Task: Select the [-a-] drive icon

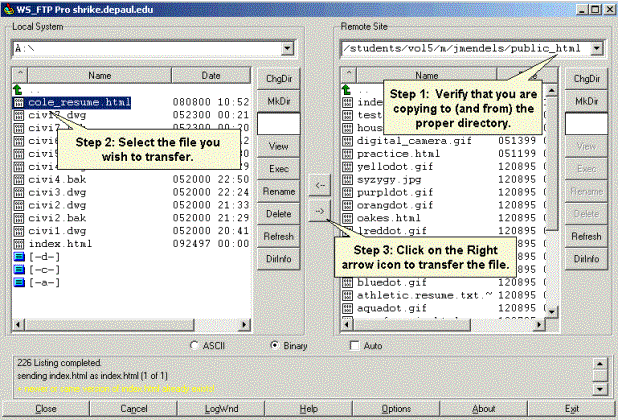Action: point(19,282)
